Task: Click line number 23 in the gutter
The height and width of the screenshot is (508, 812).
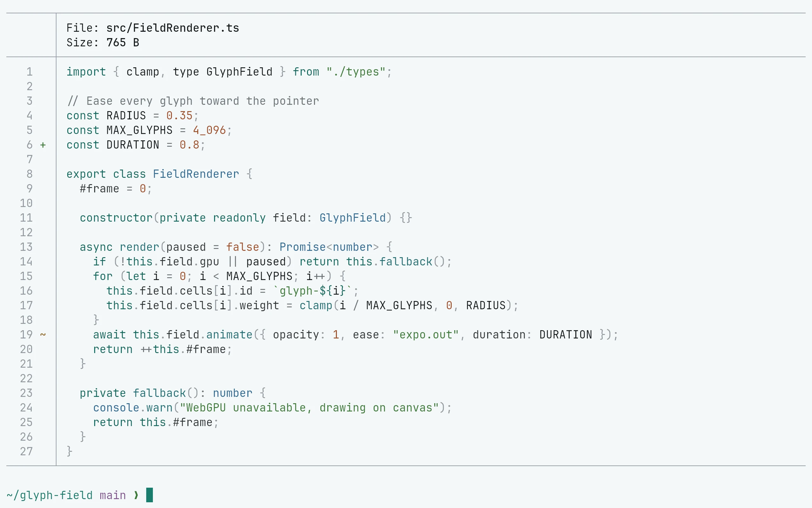Action: (26, 393)
